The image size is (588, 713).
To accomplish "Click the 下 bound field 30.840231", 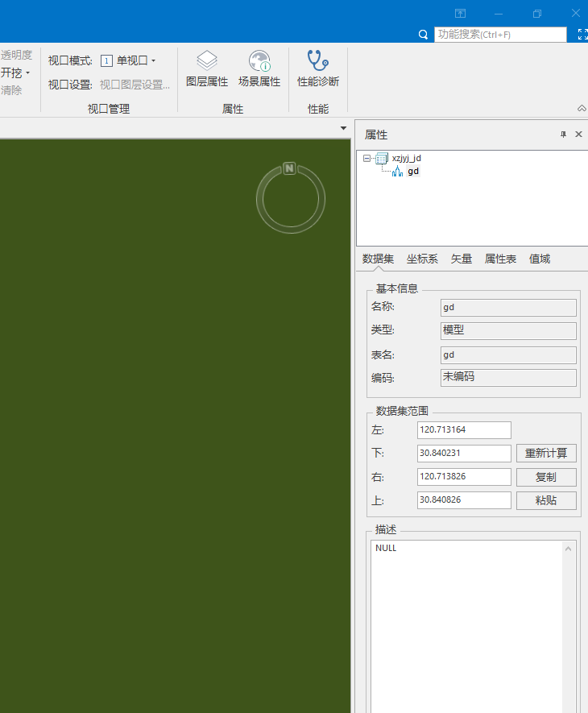I will pyautogui.click(x=464, y=454).
